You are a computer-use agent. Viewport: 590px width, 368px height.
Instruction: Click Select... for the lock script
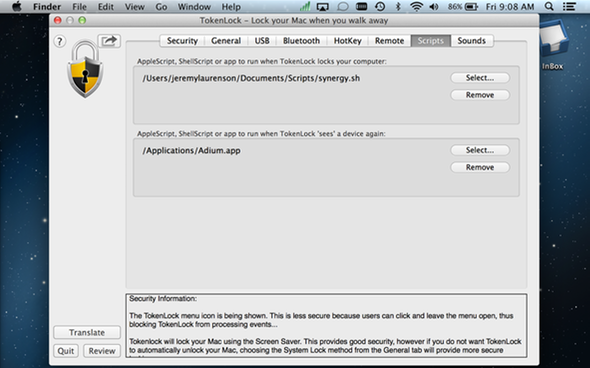point(480,78)
